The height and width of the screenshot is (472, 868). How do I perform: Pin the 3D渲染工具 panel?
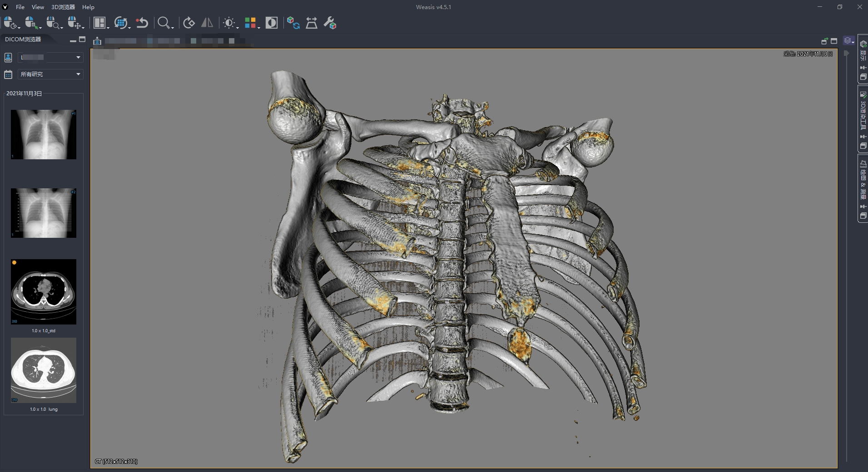[x=863, y=137]
